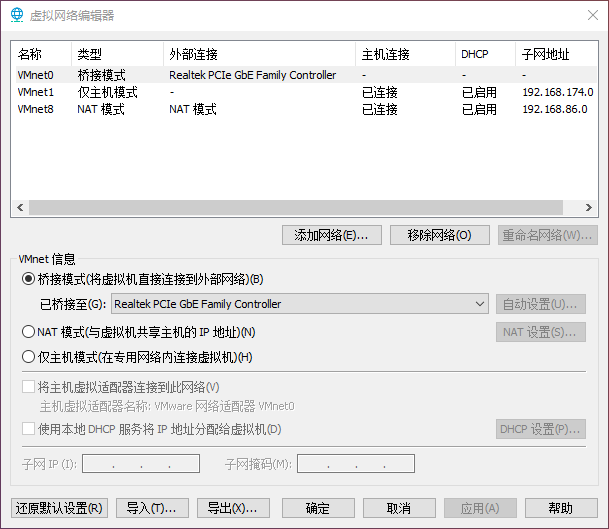Select the VMnet8 row
This screenshot has height=529, width=609.
coord(305,109)
